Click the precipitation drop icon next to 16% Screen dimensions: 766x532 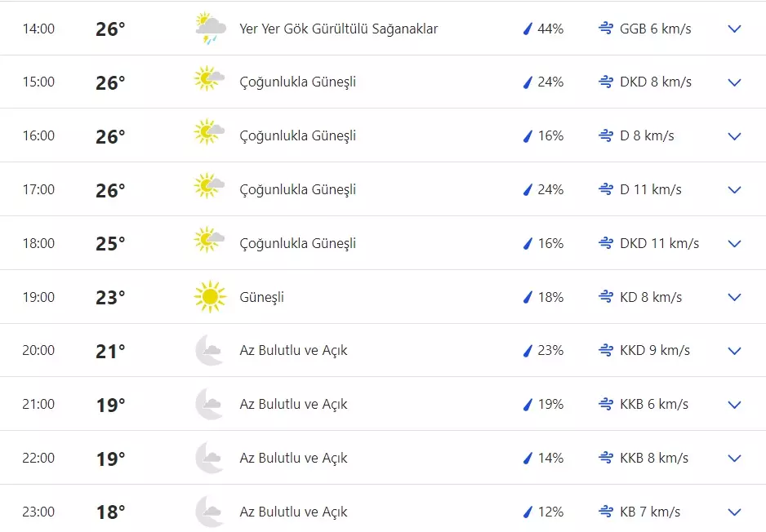point(527,135)
